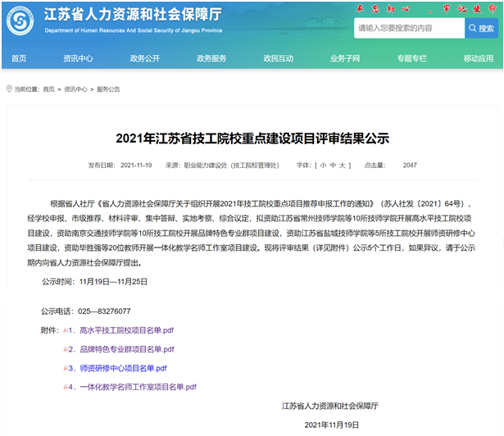The width and height of the screenshot is (504, 436).
Task: Click the location pin icon in breadcrumb
Action: point(9,89)
